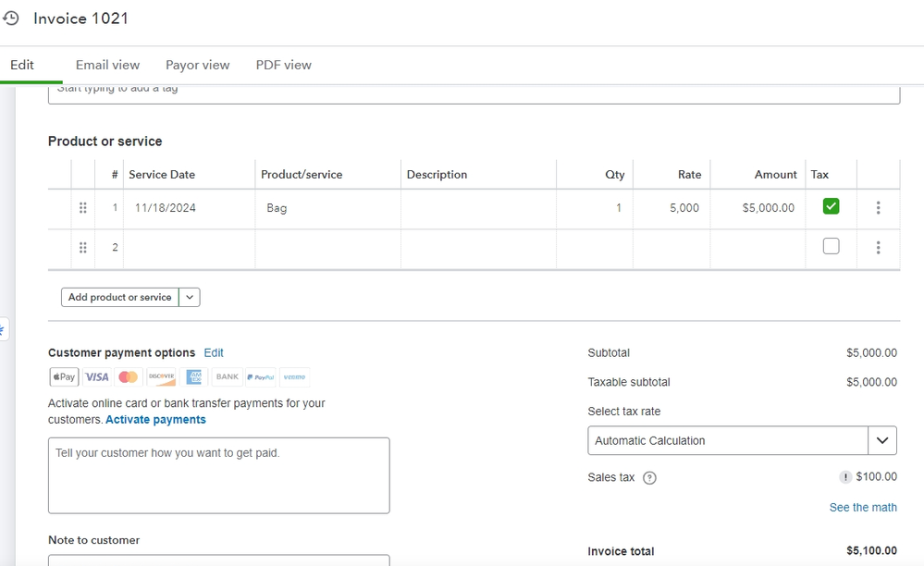This screenshot has height=566, width=924.
Task: Open more actions menu for Bag row
Action: (878, 208)
